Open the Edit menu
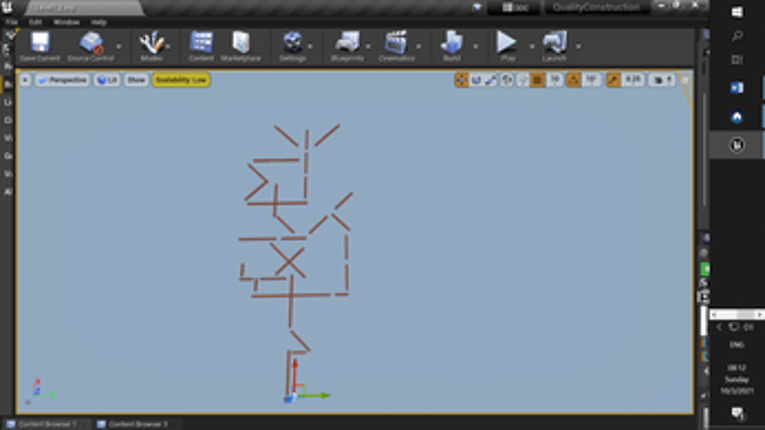The height and width of the screenshot is (430, 765). pos(35,22)
